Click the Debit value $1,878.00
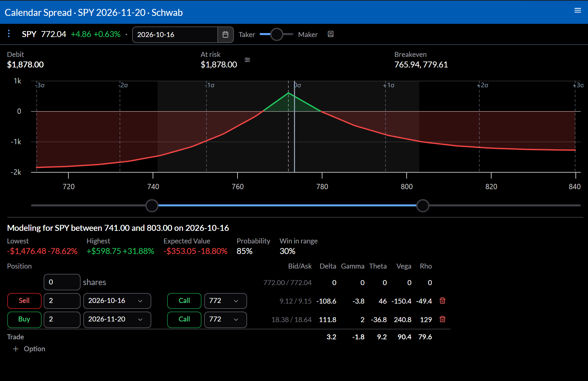Viewport: 588px width, 381px height. pyautogui.click(x=25, y=64)
